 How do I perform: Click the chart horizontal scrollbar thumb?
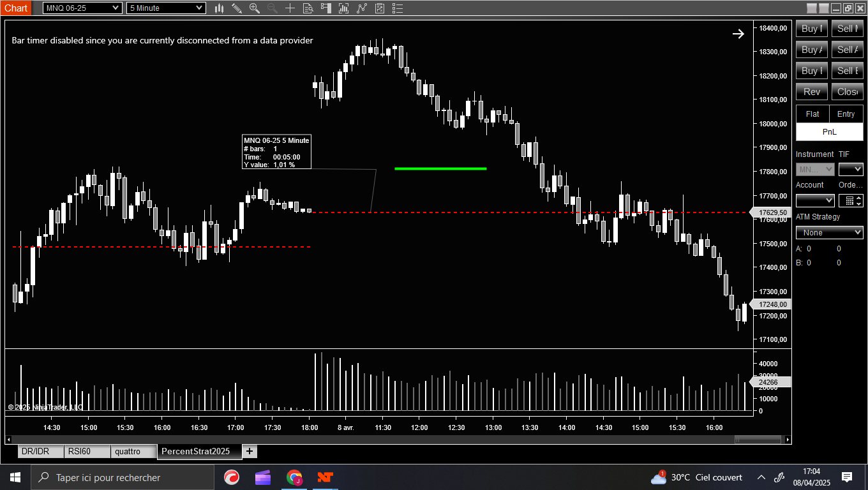coord(758,439)
